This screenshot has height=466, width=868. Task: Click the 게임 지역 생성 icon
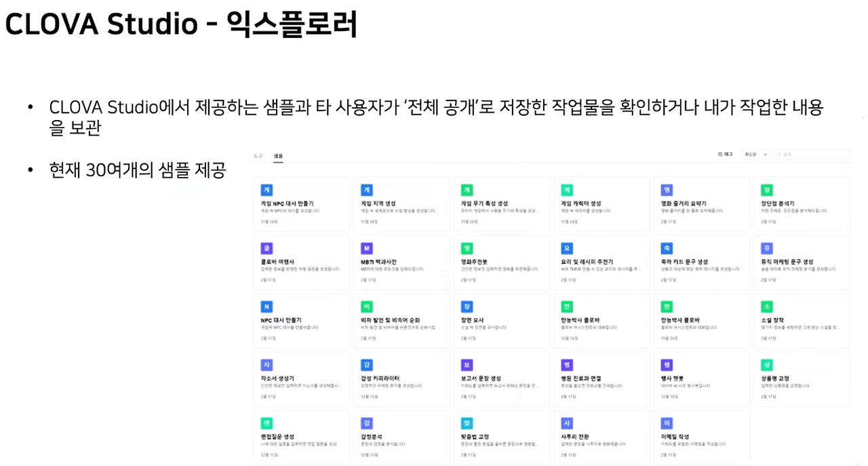tap(367, 190)
